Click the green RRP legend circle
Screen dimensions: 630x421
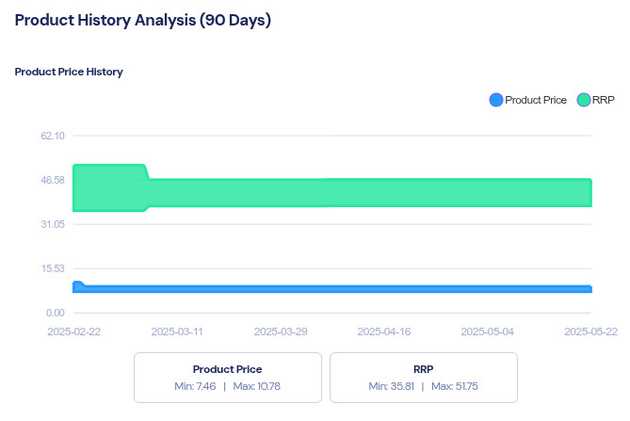tap(583, 100)
